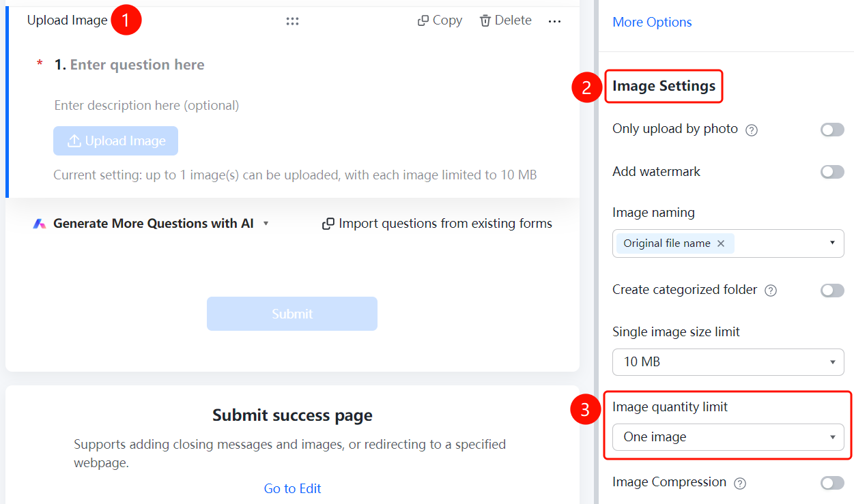Open the More Options link

point(652,23)
